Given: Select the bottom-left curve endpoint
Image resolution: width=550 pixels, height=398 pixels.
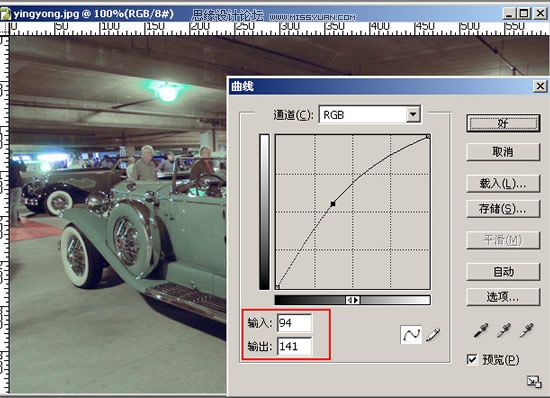Looking at the screenshot, I should pos(277,287).
